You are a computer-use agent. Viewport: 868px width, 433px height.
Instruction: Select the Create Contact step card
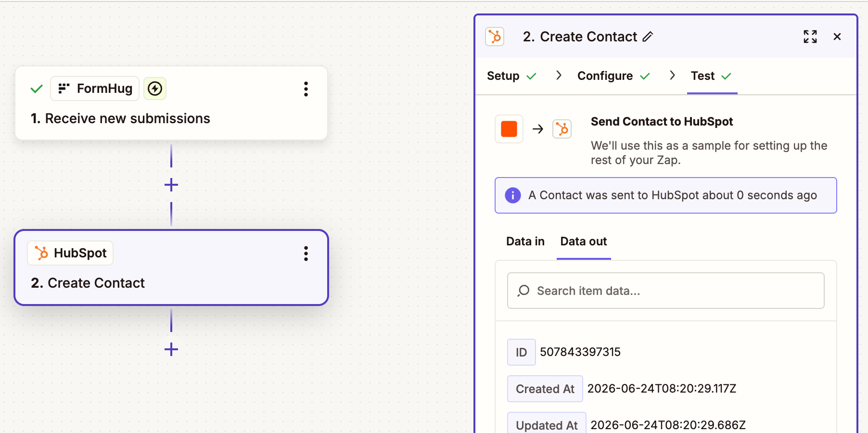(171, 267)
